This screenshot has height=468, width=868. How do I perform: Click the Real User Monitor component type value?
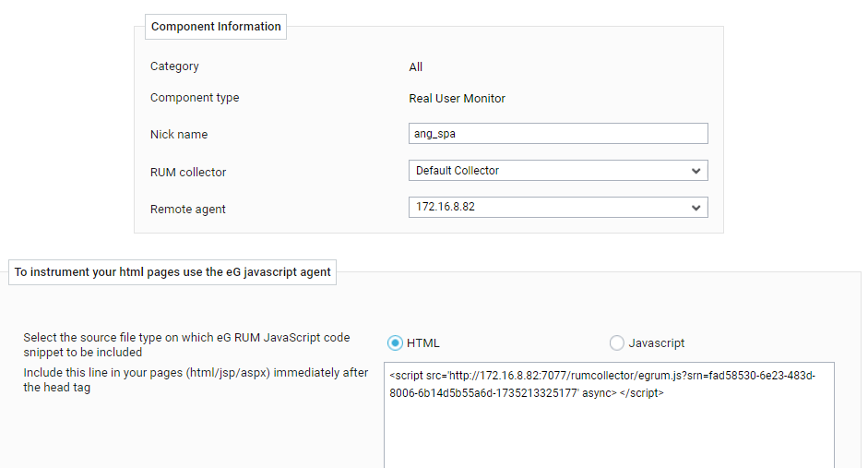click(x=458, y=99)
